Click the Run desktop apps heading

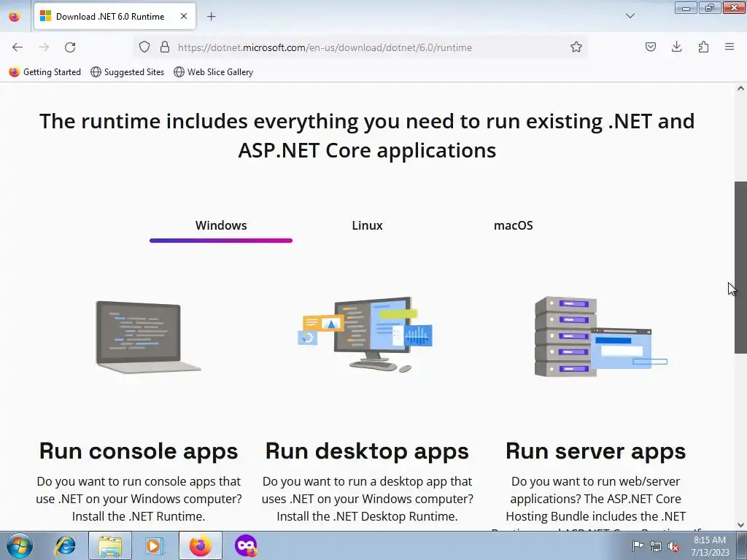tap(368, 451)
